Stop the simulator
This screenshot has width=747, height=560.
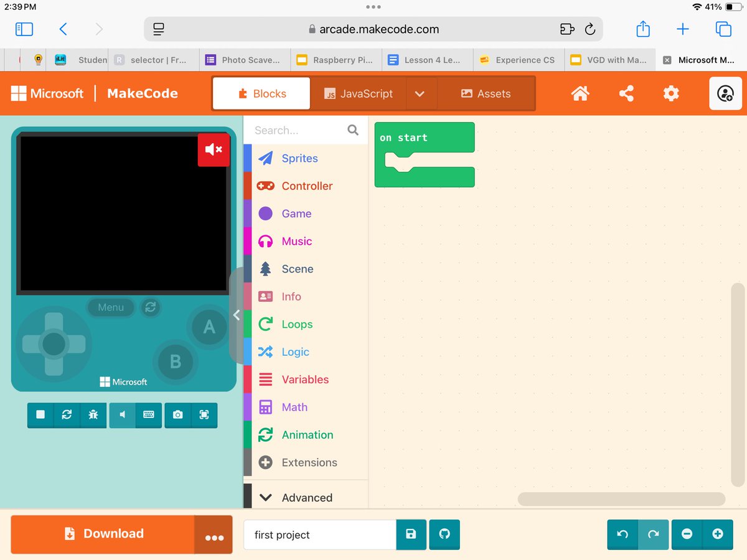[40, 415]
